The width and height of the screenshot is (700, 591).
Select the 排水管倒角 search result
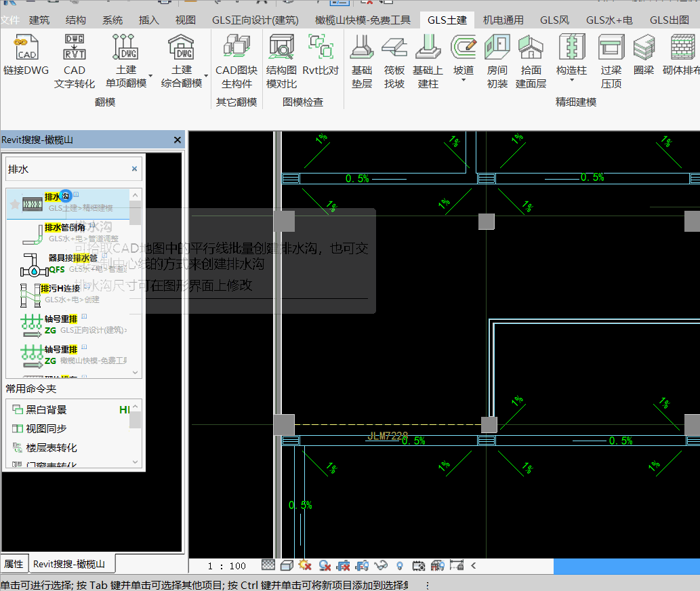tap(68, 233)
